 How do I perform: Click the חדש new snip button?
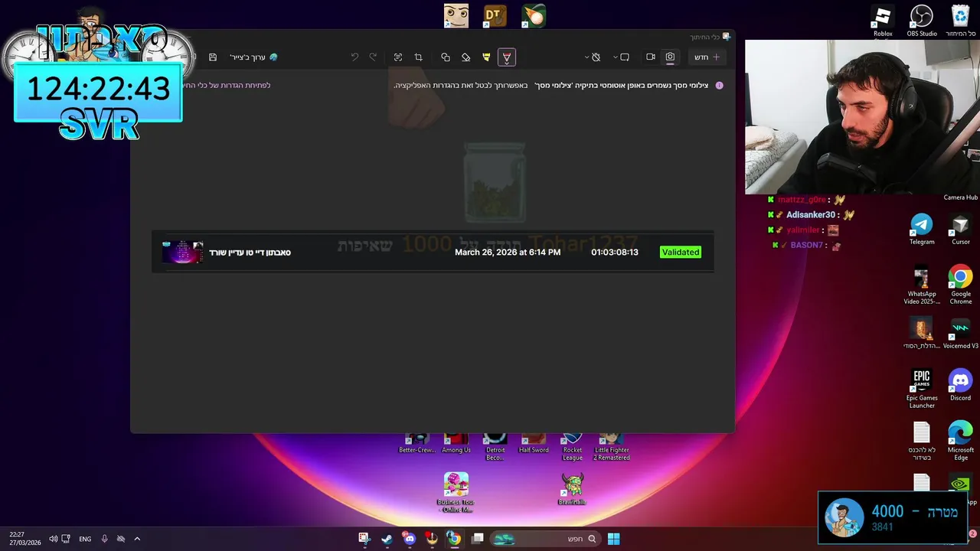(x=707, y=57)
